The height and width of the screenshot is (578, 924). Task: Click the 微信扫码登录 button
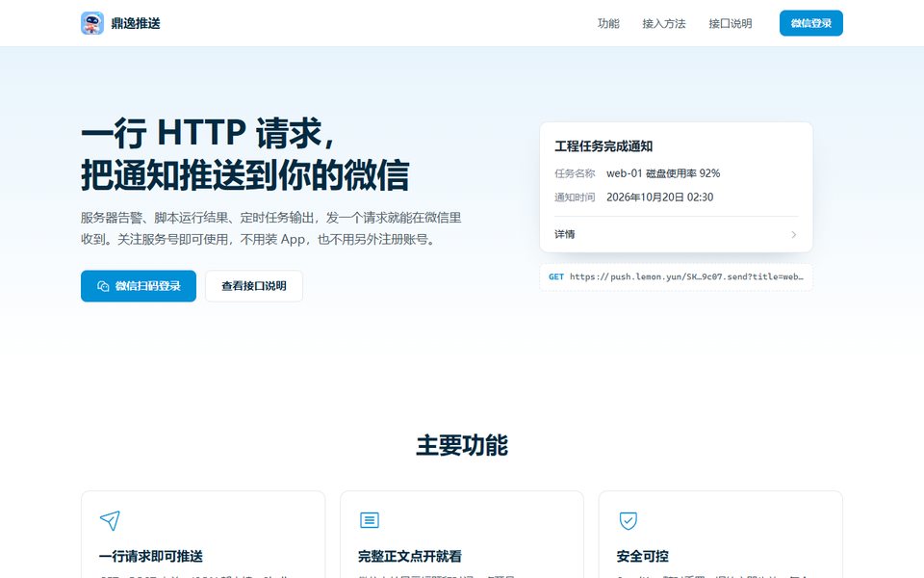click(139, 286)
